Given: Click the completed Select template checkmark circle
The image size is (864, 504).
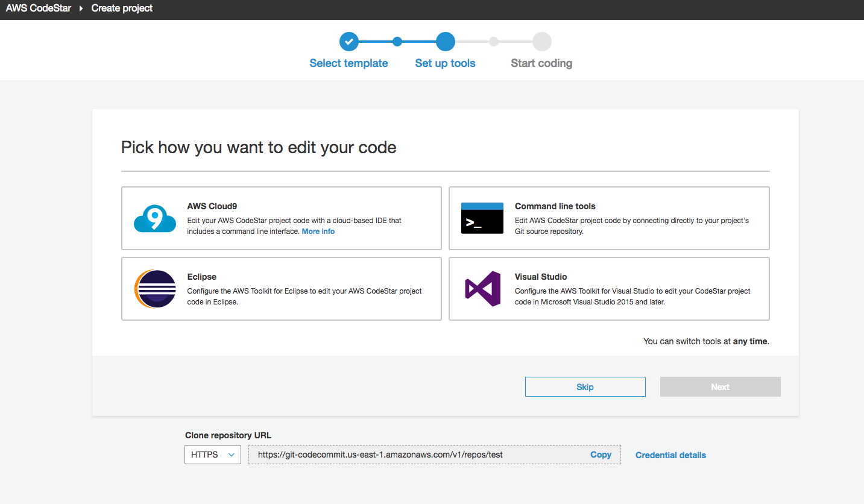Looking at the screenshot, I should coord(348,41).
